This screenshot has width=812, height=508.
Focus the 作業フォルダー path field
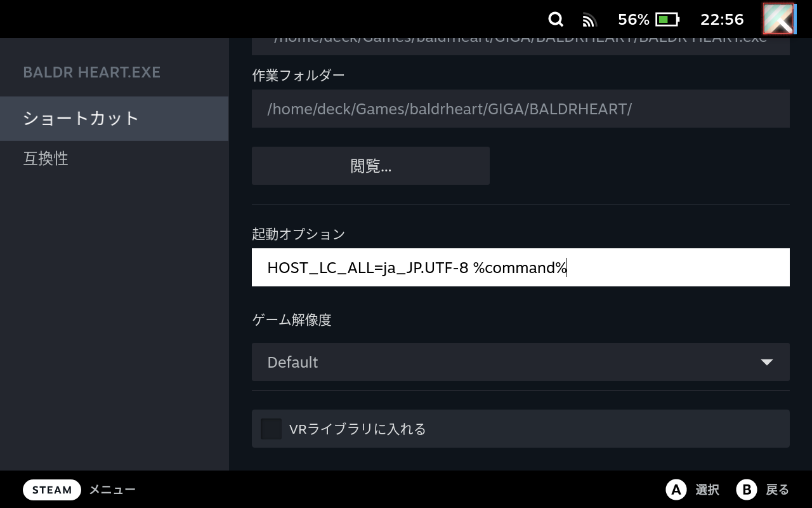coord(521,109)
